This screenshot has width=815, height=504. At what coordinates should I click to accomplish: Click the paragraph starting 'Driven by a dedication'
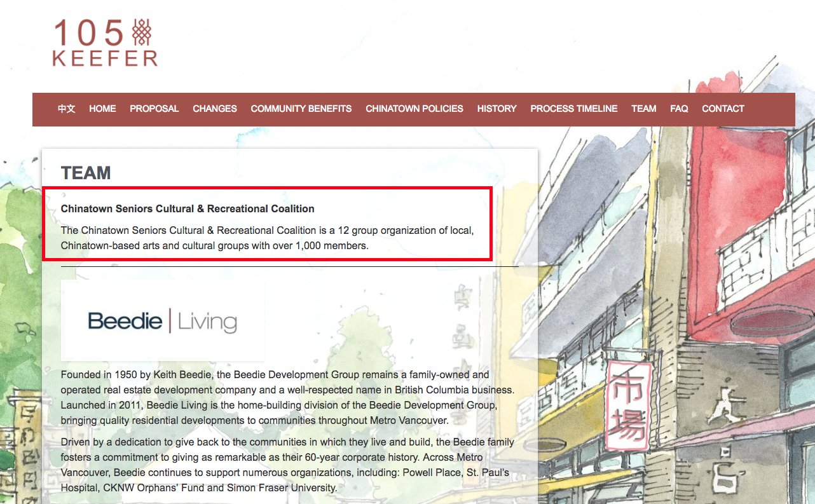click(287, 465)
